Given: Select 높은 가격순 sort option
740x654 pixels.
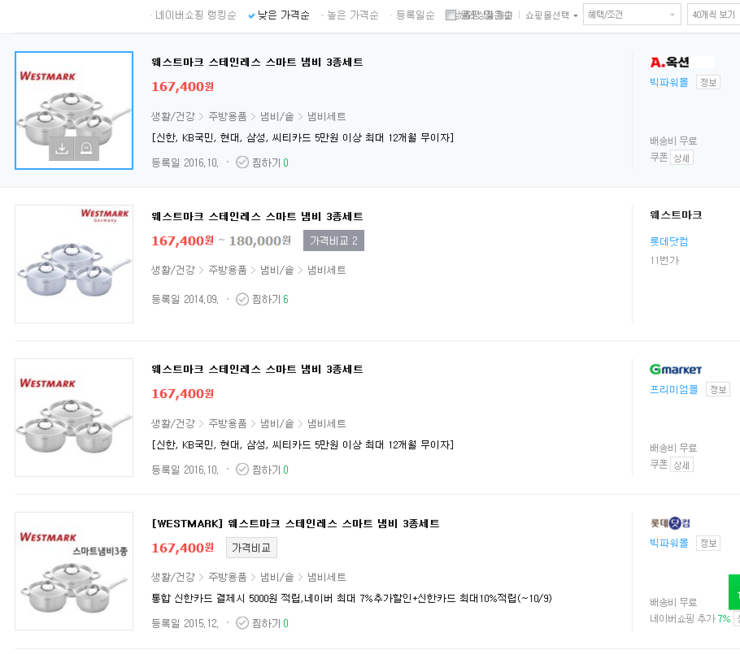Looking at the screenshot, I should point(352,15).
